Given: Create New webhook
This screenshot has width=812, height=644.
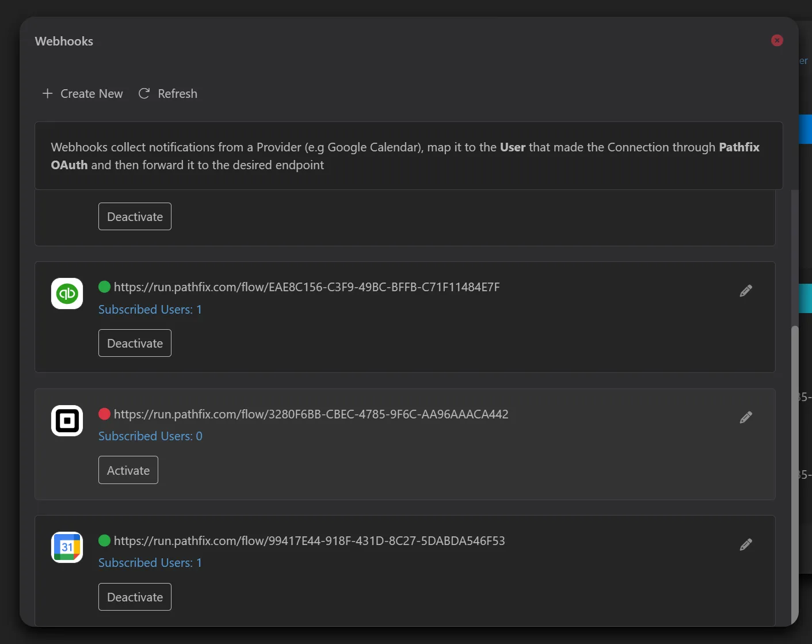Looking at the screenshot, I should (x=82, y=93).
